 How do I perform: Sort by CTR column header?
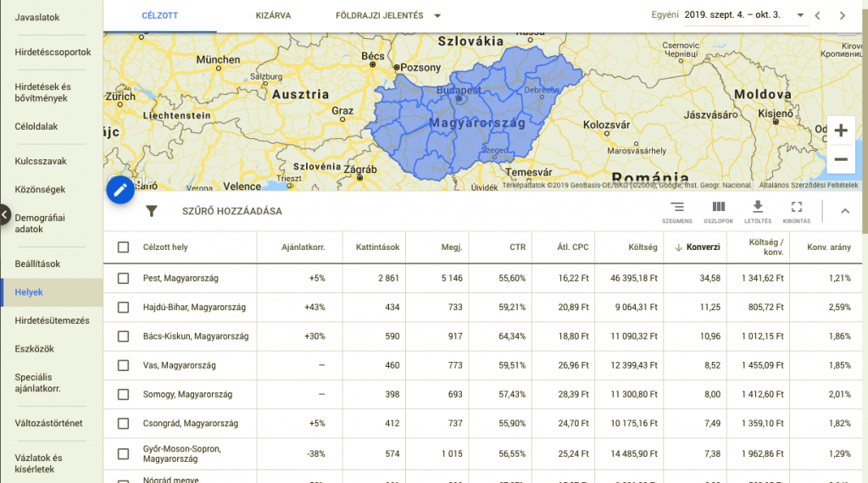518,247
